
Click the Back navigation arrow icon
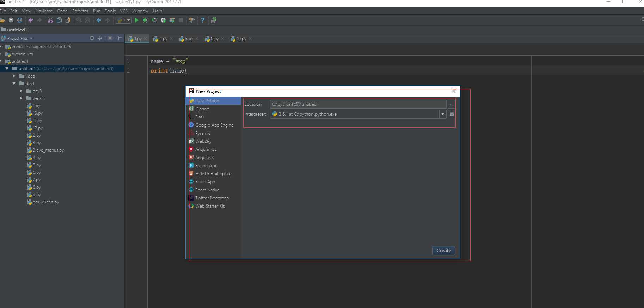[x=99, y=20]
